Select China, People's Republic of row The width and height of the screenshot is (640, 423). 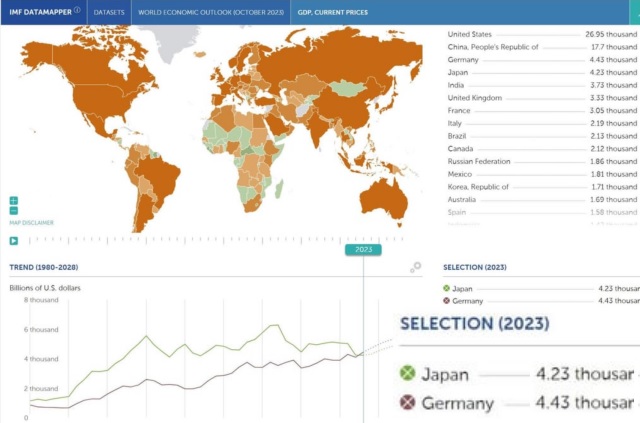(x=542, y=47)
